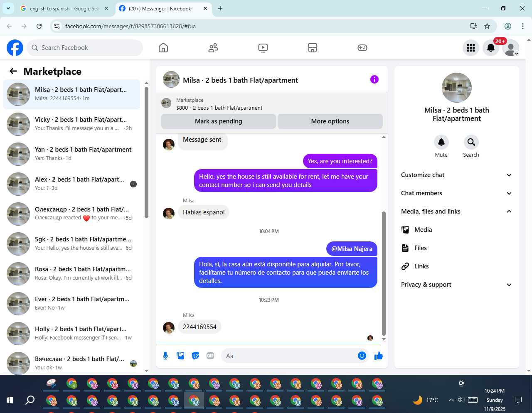The width and height of the screenshot is (532, 413).
Task: Open Alex conversation in the list
Action: click(72, 184)
